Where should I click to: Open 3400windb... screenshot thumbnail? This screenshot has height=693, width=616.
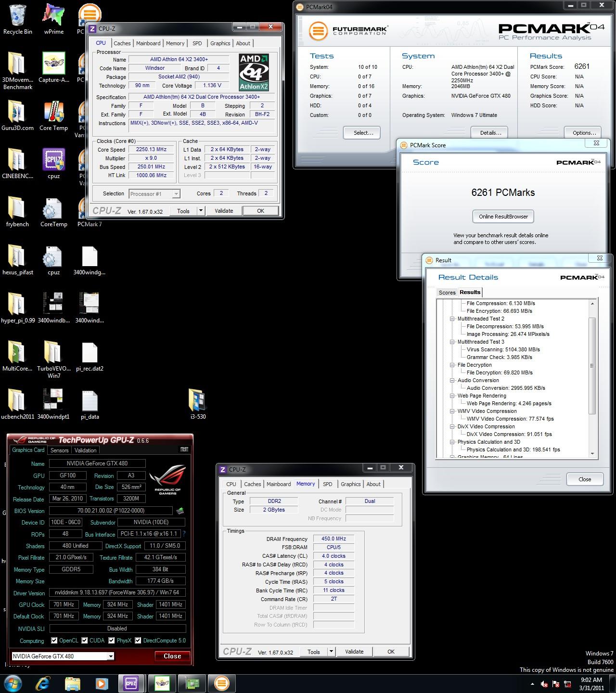coord(53,308)
